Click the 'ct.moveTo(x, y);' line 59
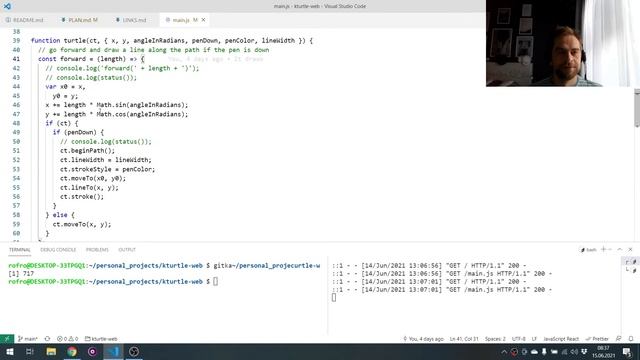 [x=82, y=224]
